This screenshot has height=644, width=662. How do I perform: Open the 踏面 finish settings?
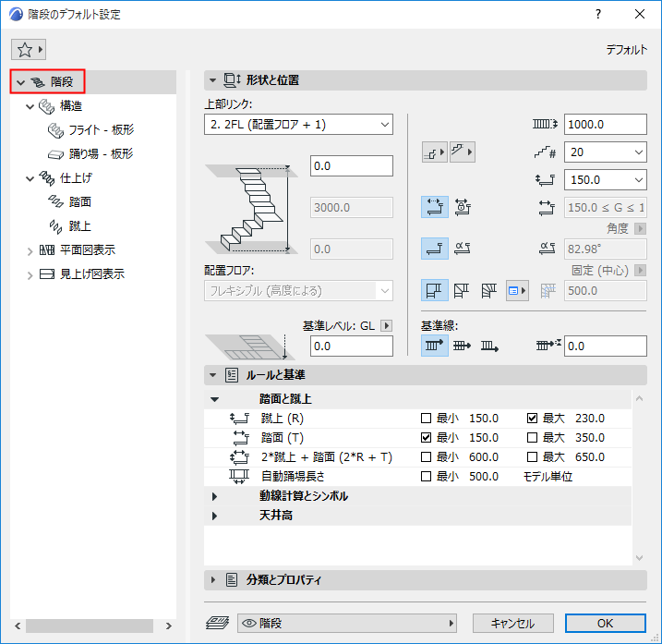79,202
